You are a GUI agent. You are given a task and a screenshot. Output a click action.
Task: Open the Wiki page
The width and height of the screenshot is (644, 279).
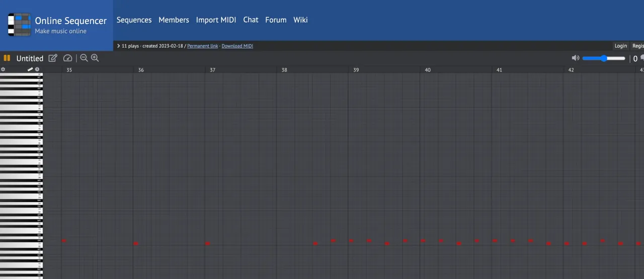300,20
